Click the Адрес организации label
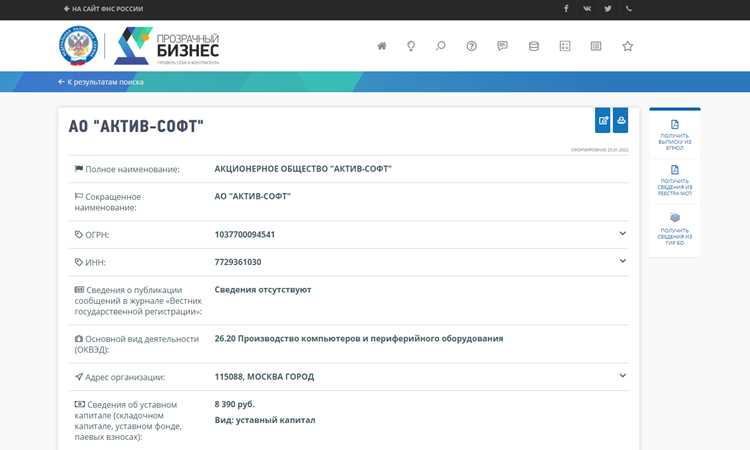 120,377
